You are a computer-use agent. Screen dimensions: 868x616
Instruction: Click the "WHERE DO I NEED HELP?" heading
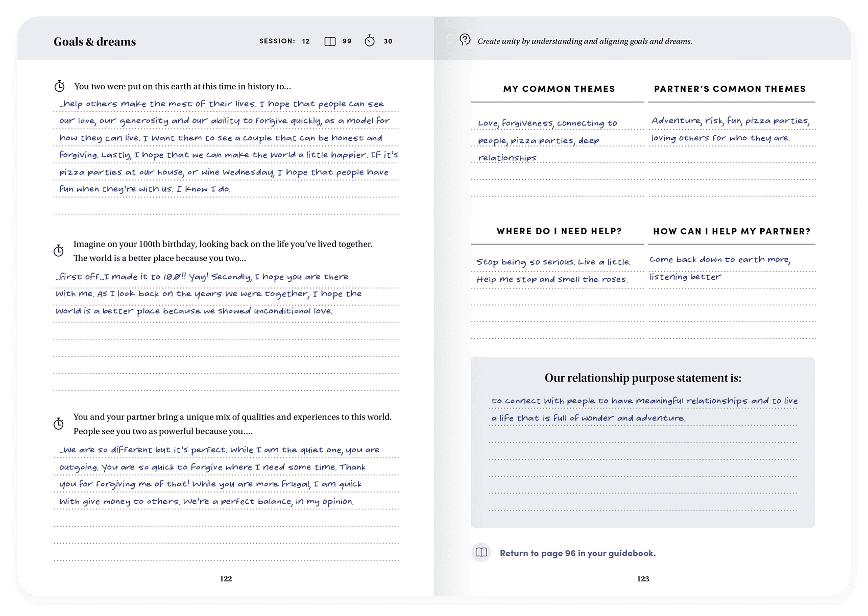[559, 231]
